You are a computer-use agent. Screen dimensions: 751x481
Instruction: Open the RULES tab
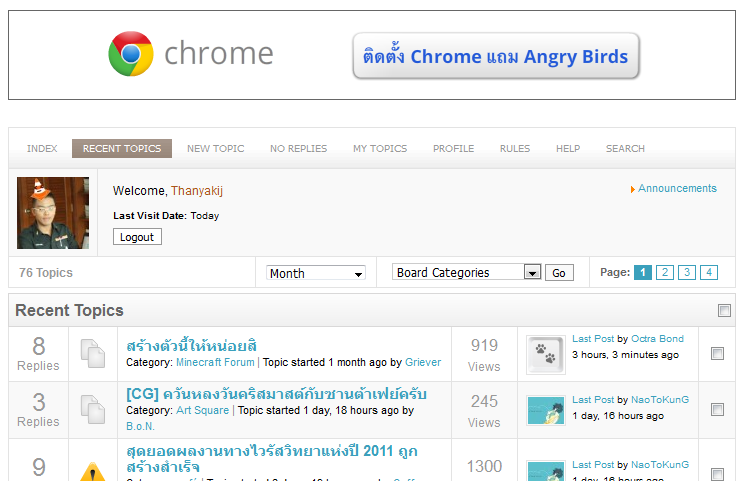point(515,149)
